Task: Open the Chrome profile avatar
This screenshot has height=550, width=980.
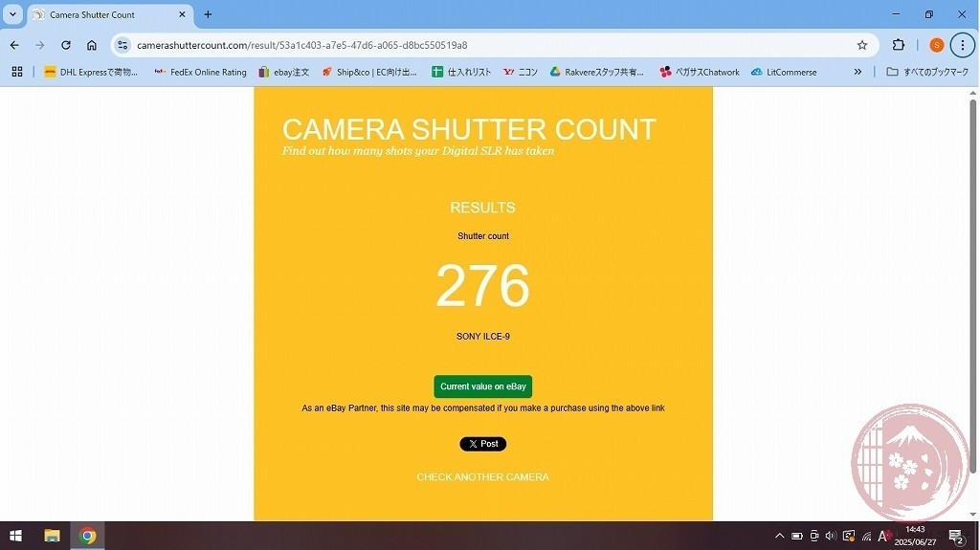Action: pos(936,45)
